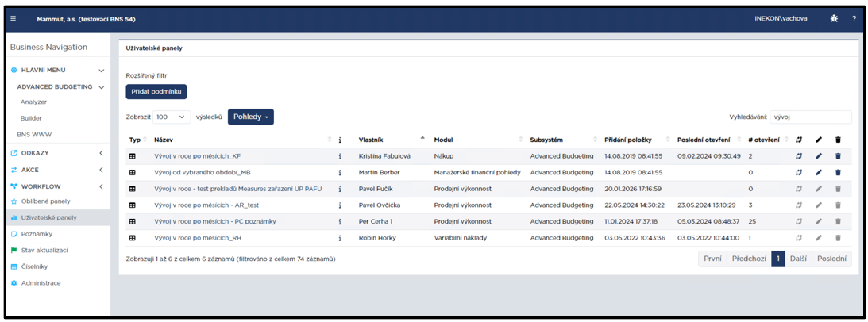This screenshot has width=868, height=322.
Task: Expand the WORKFLOW section
Action: click(102, 186)
